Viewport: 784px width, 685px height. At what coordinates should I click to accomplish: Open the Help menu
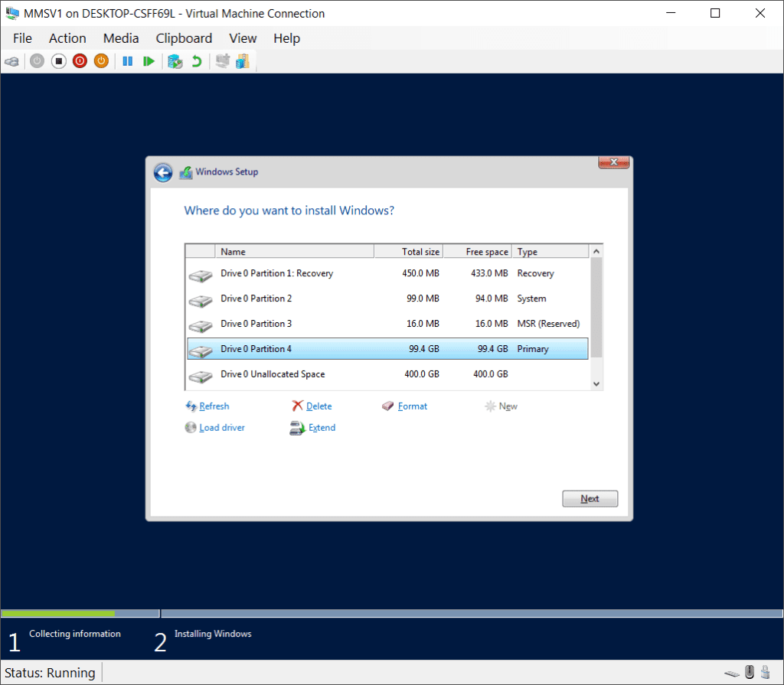pos(286,38)
